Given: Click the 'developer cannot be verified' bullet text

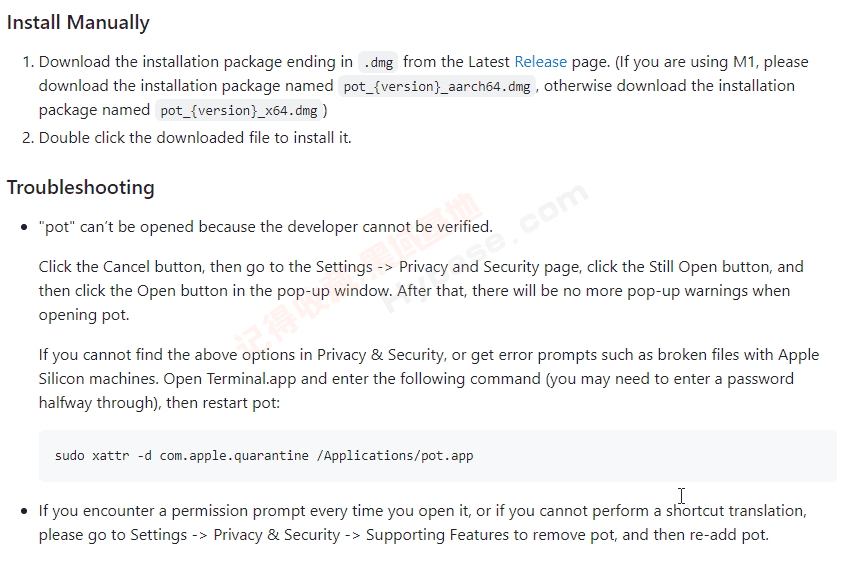Looking at the screenshot, I should pyautogui.click(x=266, y=227).
